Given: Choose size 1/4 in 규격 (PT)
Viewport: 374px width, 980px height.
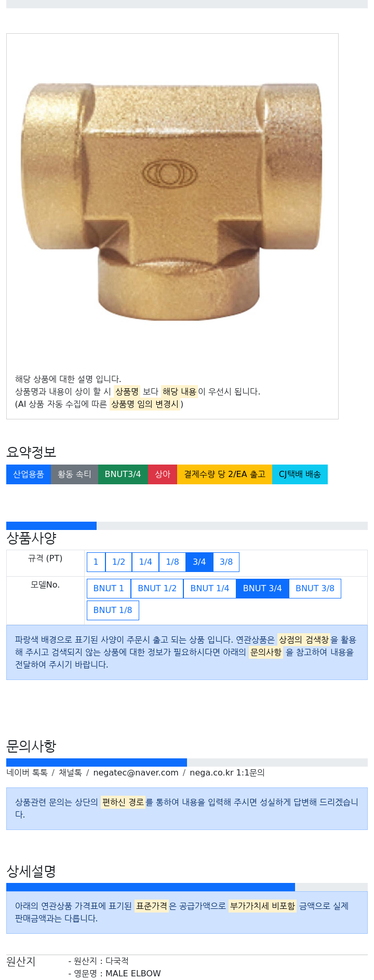Looking at the screenshot, I should [x=146, y=562].
